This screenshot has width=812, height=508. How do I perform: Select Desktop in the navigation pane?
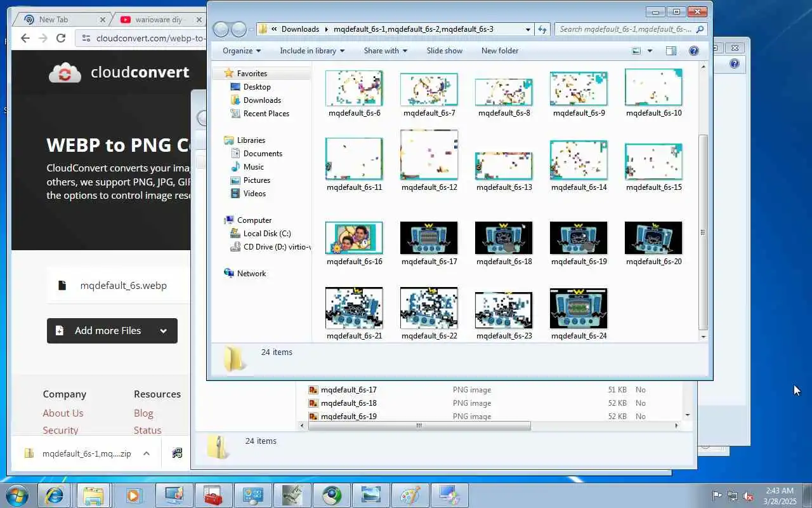[x=257, y=87]
